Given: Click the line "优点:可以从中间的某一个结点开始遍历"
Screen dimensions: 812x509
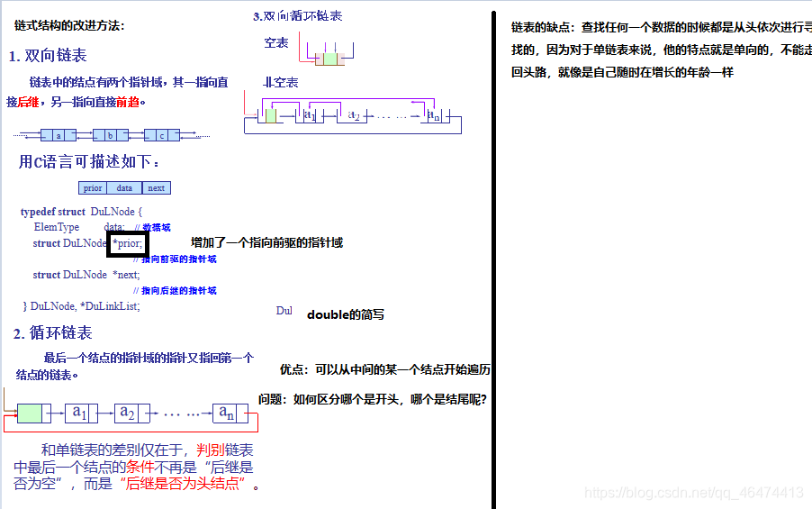Looking at the screenshot, I should pyautogui.click(x=384, y=369).
